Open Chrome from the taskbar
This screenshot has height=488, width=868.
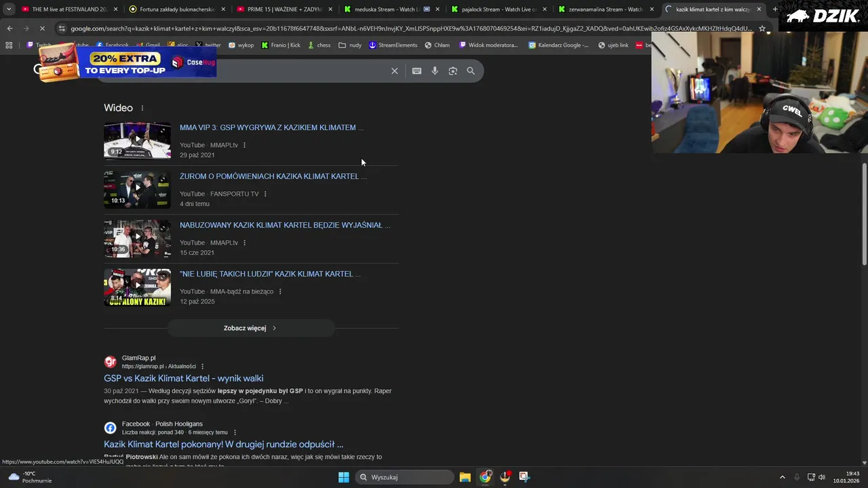coord(485,477)
